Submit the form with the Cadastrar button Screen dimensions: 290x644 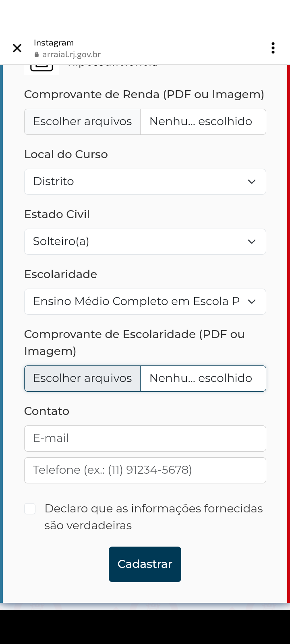point(145,564)
